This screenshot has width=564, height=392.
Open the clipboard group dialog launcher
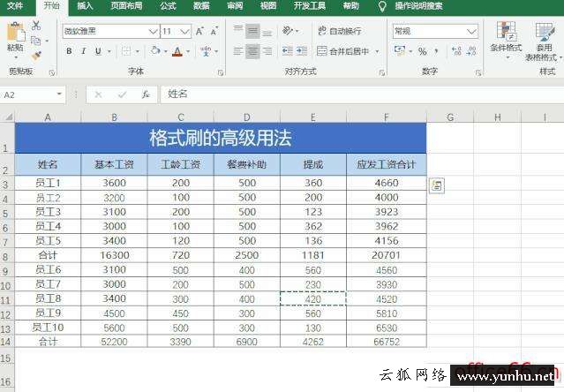[x=52, y=73]
